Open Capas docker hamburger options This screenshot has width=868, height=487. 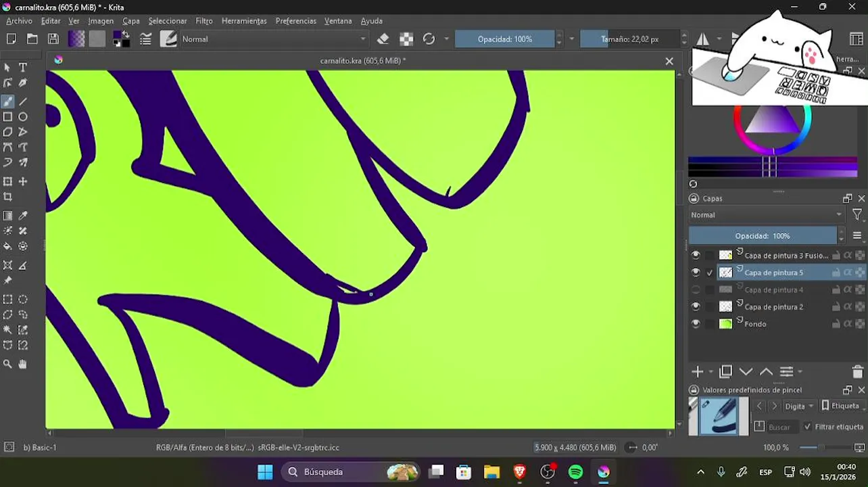[x=857, y=235]
